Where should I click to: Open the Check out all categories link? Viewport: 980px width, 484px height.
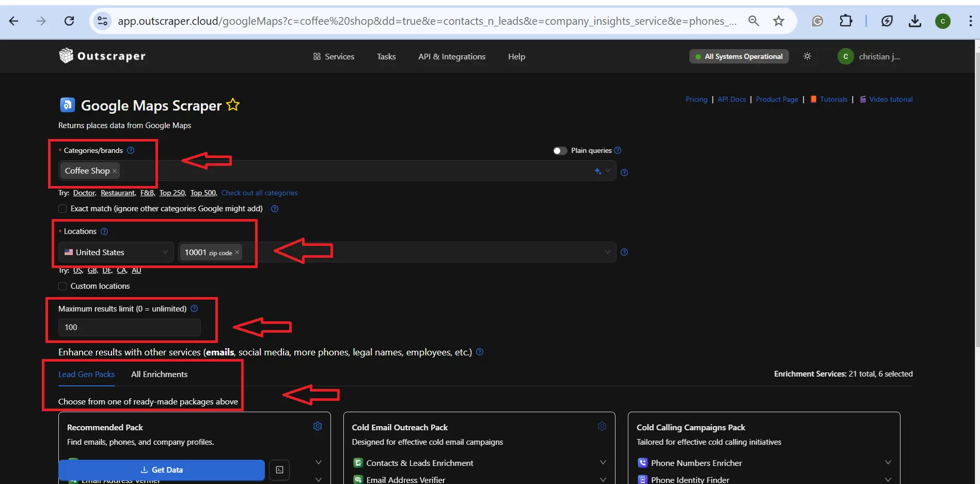click(x=259, y=193)
